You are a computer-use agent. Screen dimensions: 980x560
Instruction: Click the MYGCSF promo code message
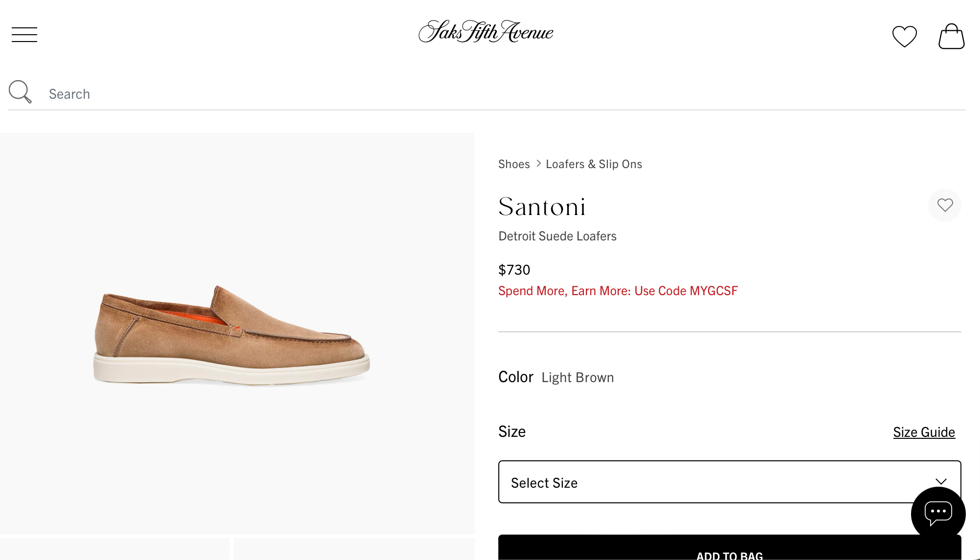618,290
